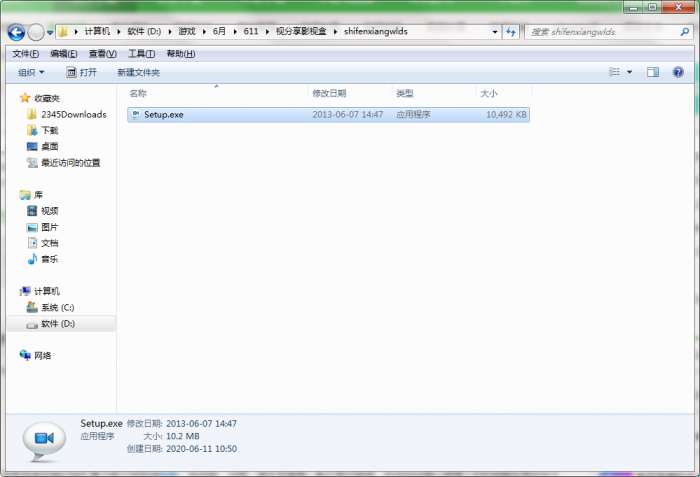Select 计算机 in the navigation pane
The width and height of the screenshot is (700, 477).
coord(47,291)
